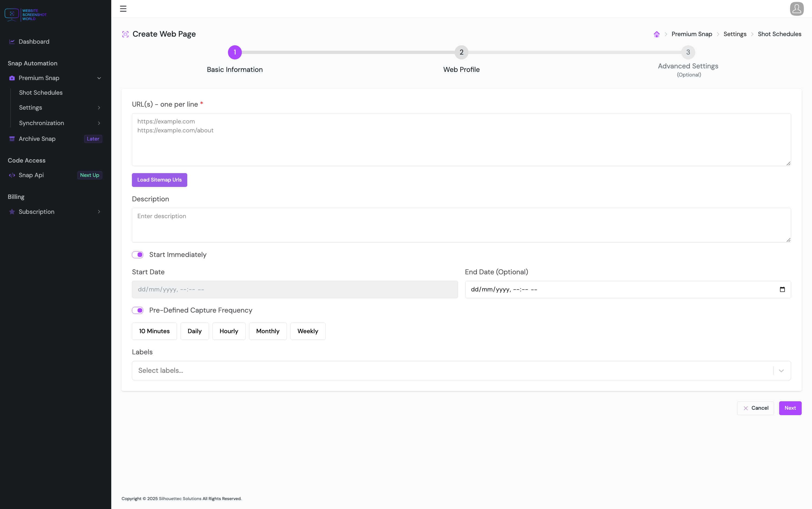This screenshot has width=812, height=509.
Task: Click the Premium Snap camera icon
Action: [12, 78]
